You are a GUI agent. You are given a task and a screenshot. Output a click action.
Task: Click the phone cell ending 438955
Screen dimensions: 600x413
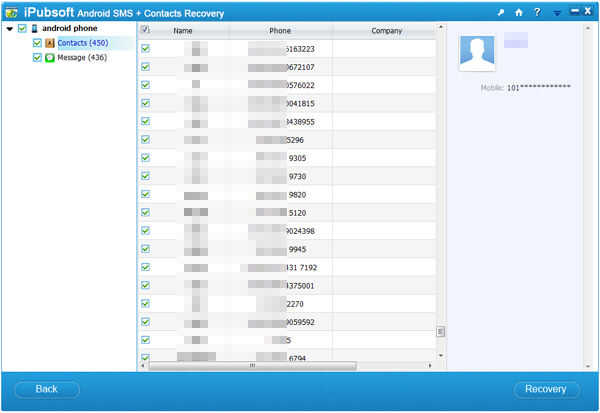pos(281,122)
